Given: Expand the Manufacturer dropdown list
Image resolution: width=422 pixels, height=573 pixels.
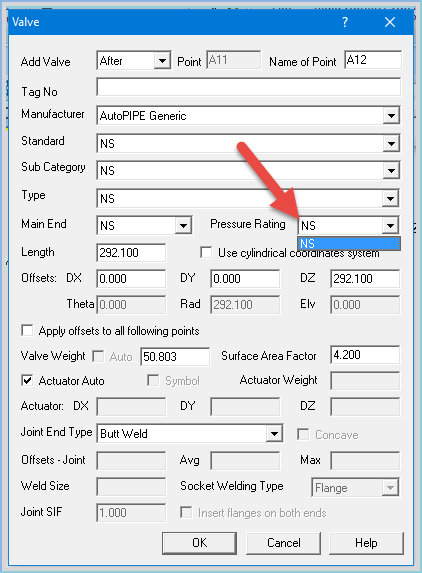Looking at the screenshot, I should 391,116.
